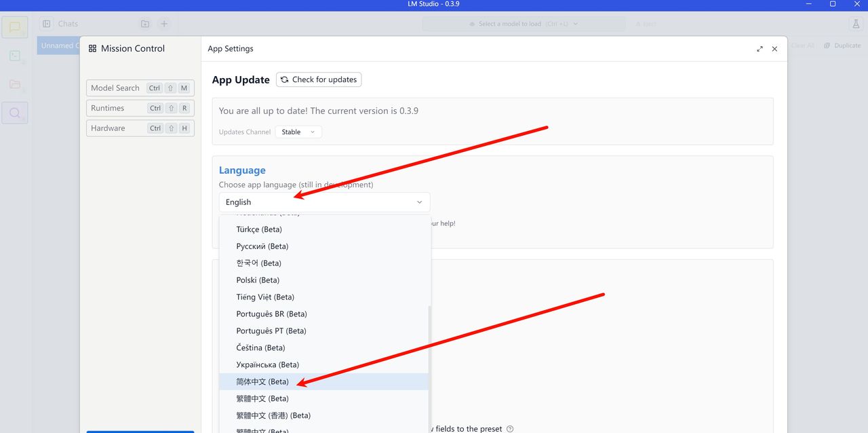Close the App Settings dialog
The width and height of the screenshot is (868, 433).
tap(774, 49)
